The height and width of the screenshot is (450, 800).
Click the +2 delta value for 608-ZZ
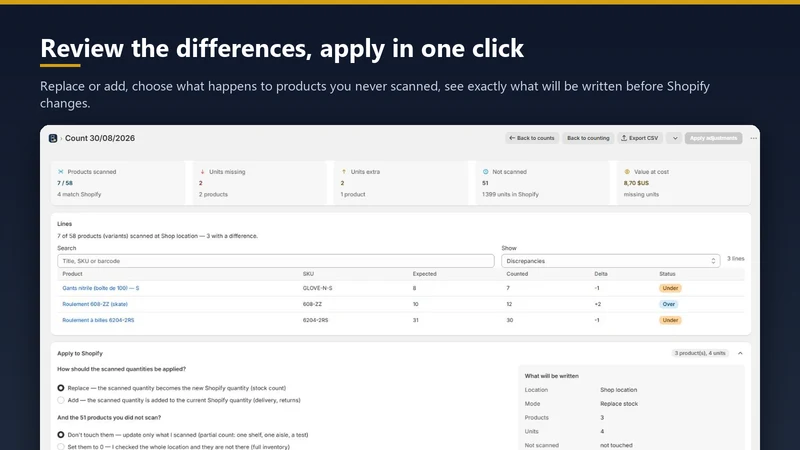[x=597, y=304]
